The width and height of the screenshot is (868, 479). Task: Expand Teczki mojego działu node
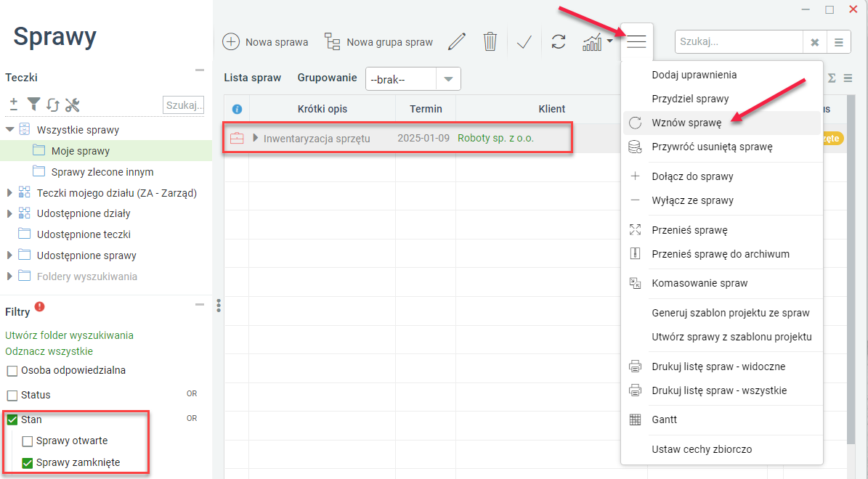9,192
